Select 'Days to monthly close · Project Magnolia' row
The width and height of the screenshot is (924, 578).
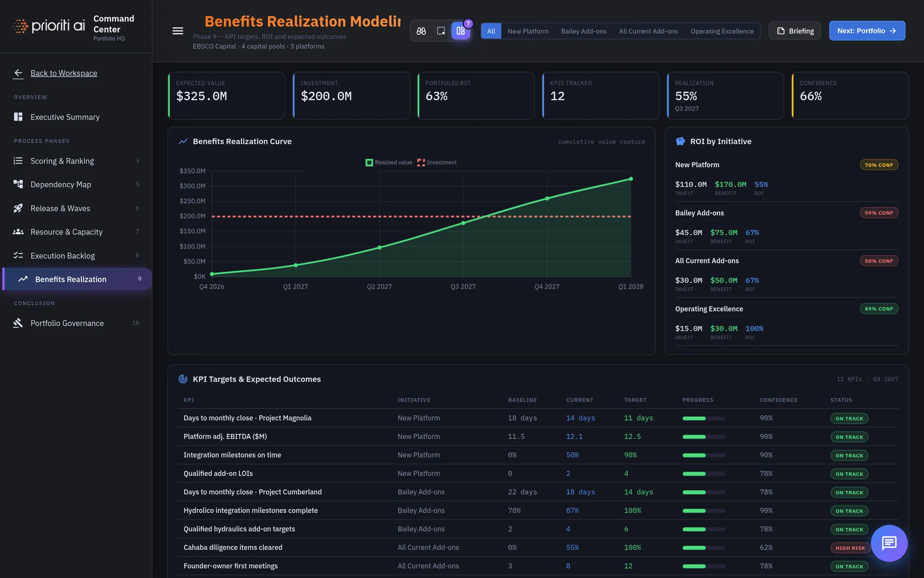538,418
